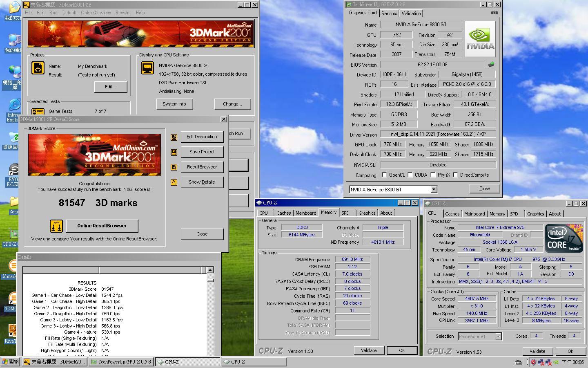The height and width of the screenshot is (368, 588).
Task: Switch to the Validation tab in GPU-Z
Action: (411, 13)
